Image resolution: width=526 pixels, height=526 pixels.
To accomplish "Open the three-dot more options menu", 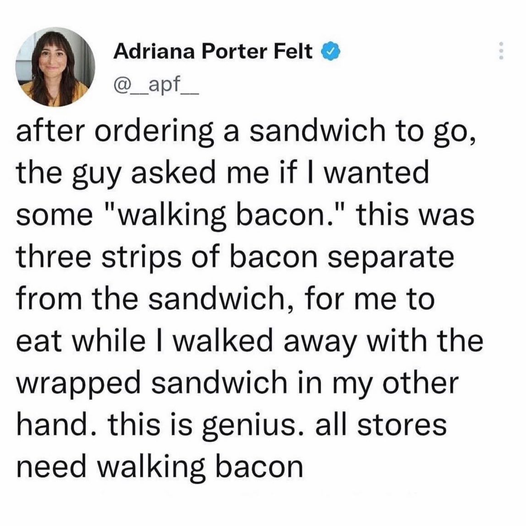I will [x=501, y=51].
